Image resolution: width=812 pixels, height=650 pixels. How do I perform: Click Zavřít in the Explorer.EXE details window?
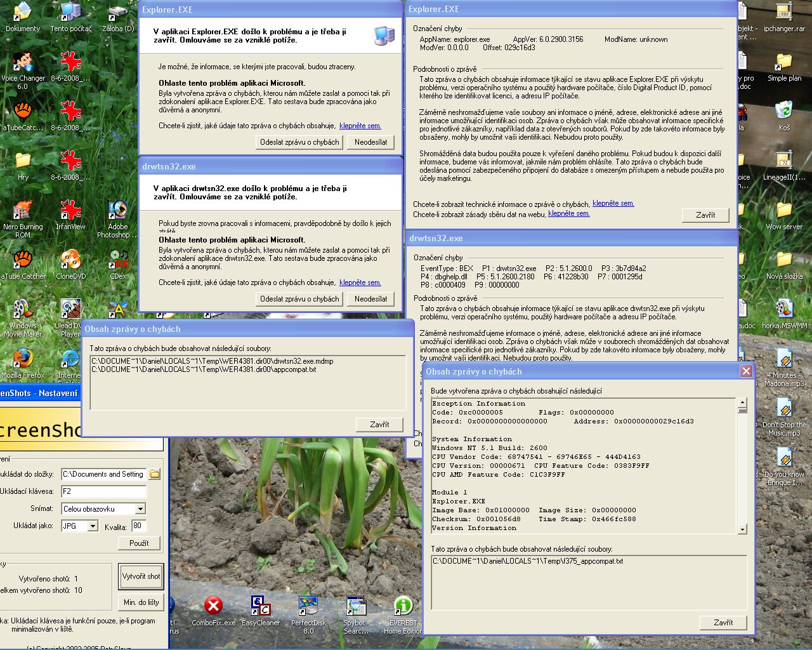pyautogui.click(x=705, y=215)
